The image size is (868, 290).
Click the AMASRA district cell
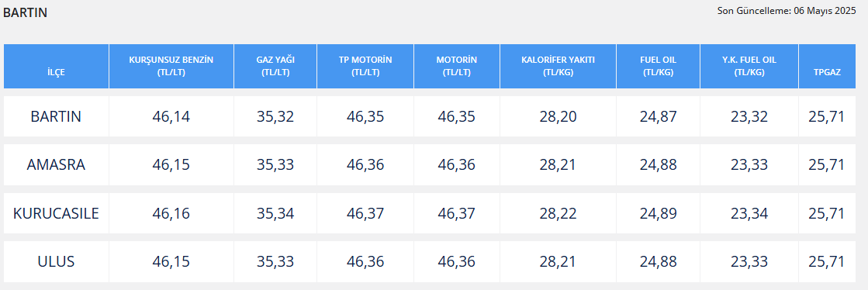56,165
